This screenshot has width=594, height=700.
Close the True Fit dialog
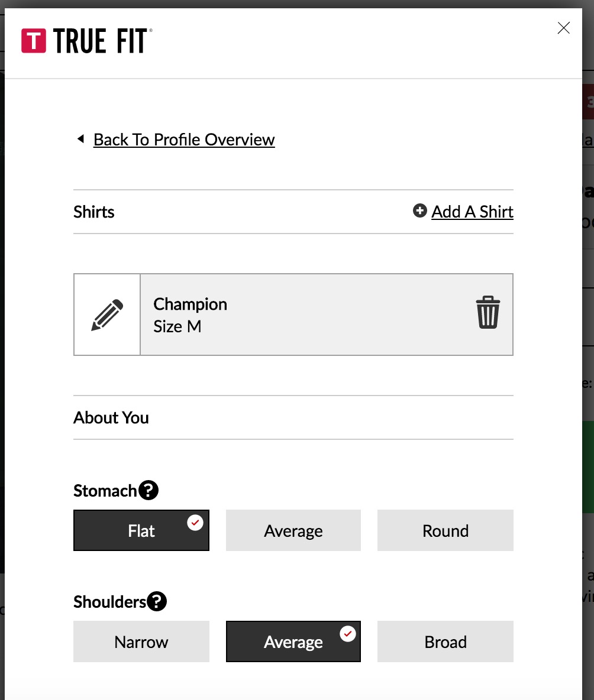(x=564, y=28)
